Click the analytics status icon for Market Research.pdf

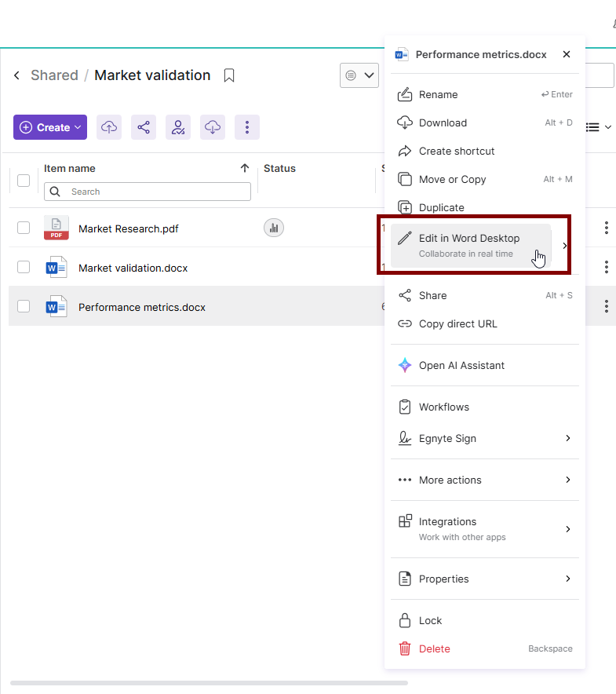(x=274, y=228)
